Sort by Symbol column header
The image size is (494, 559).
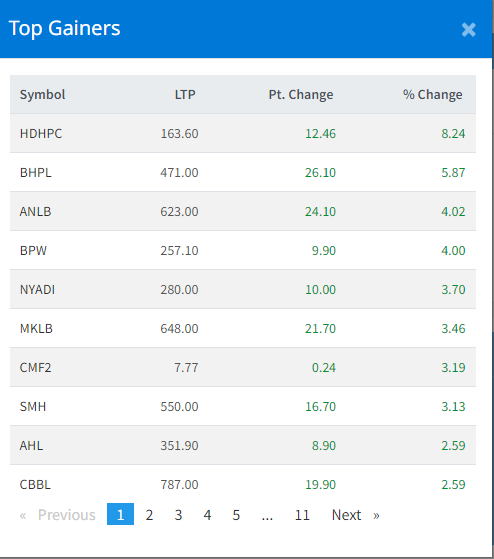(42, 94)
